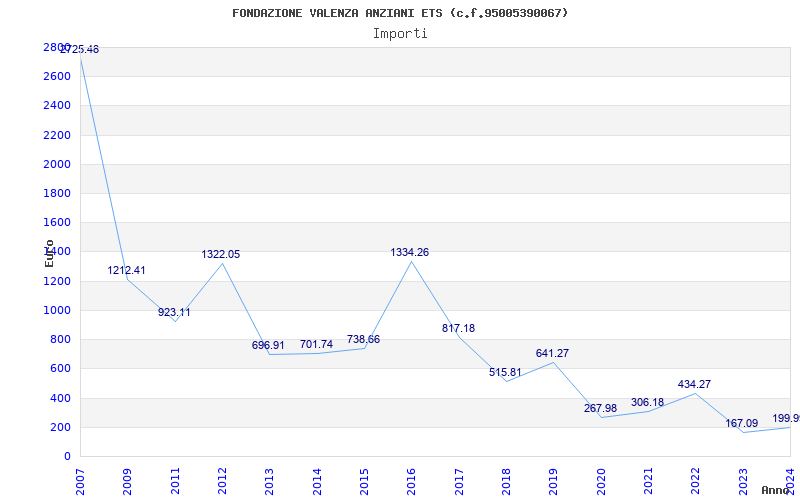The width and height of the screenshot is (800, 500).
Task: Click the y-axis tick 1800
Action: pyautogui.click(x=57, y=193)
